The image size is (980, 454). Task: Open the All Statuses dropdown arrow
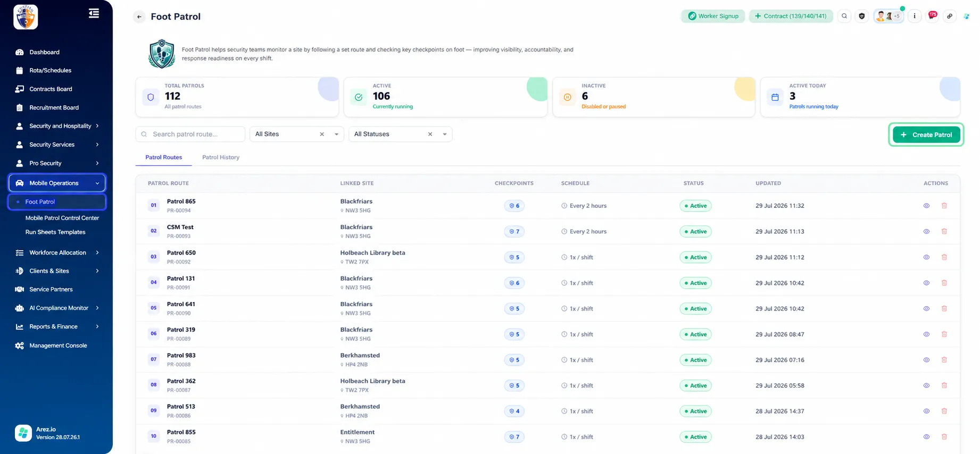[445, 134]
